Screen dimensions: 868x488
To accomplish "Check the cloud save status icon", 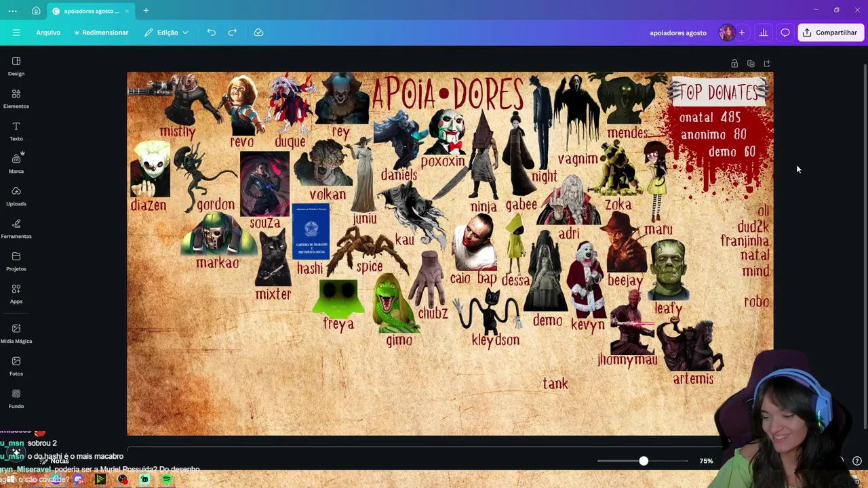I will tap(258, 33).
